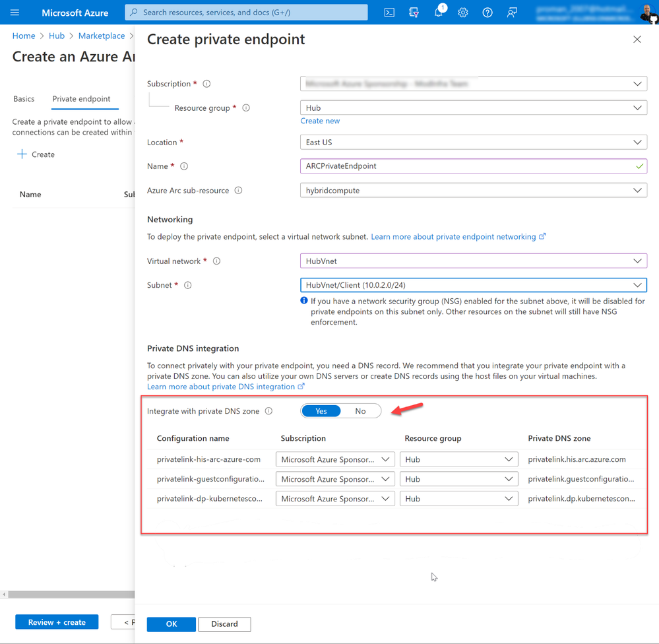This screenshot has height=644, width=659.
Task: Set Integrate with private DNS zone to Yes
Action: pyautogui.click(x=321, y=411)
